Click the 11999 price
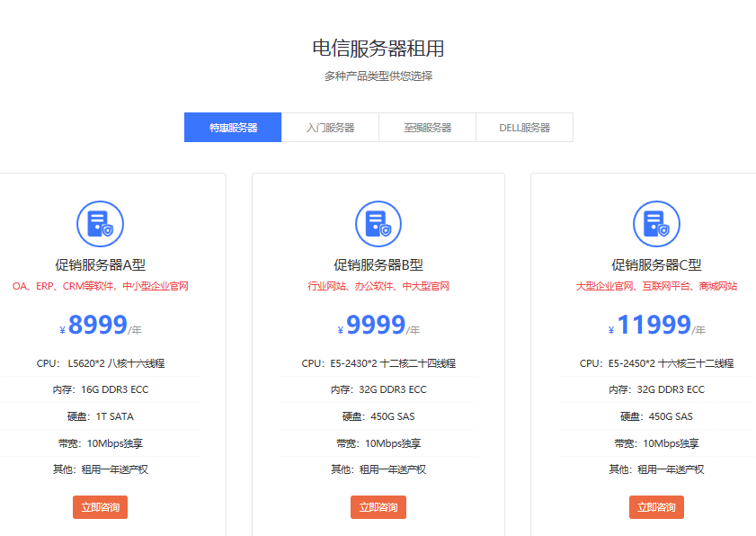The image size is (756, 536). point(654,324)
